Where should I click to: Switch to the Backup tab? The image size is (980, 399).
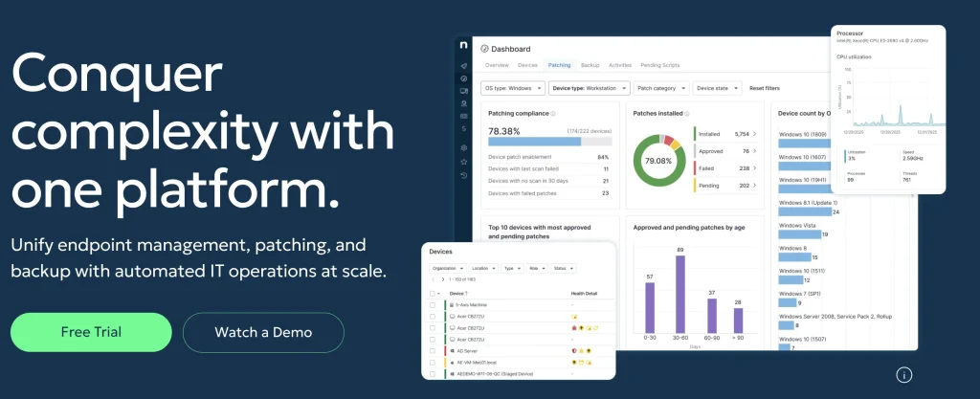pos(590,65)
